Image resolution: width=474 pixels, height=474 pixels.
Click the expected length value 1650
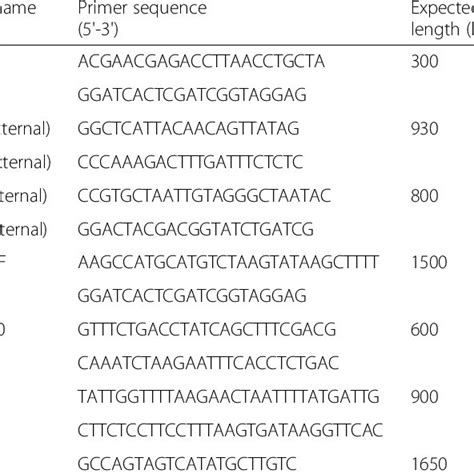click(x=429, y=464)
